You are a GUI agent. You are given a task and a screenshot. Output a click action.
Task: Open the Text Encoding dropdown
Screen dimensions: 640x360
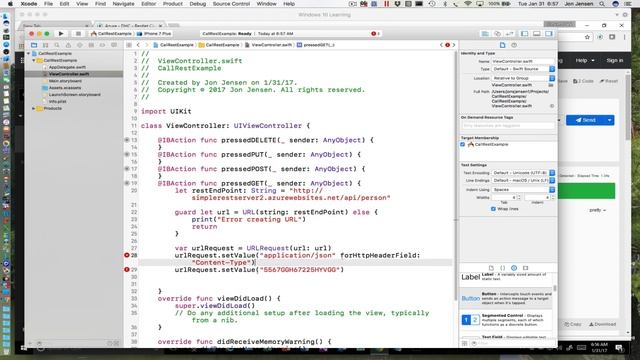click(523, 173)
